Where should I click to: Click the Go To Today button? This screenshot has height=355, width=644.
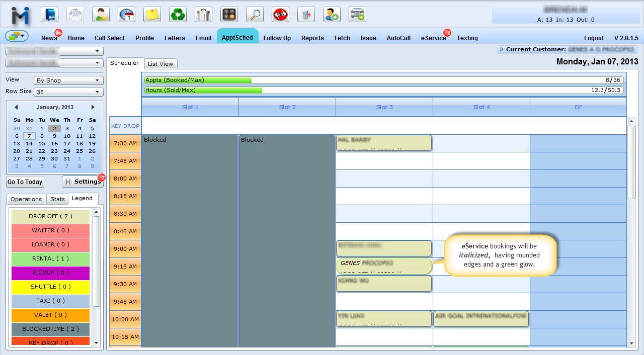(x=25, y=182)
